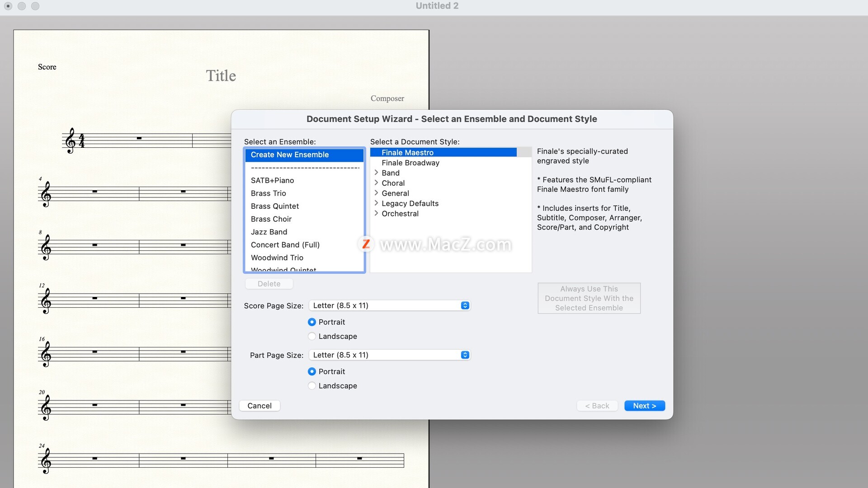Image resolution: width=868 pixels, height=488 pixels.
Task: Expand the Choral style chevron
Action: (x=376, y=183)
